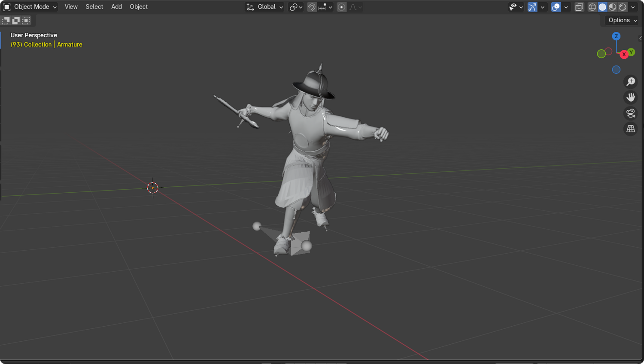
Task: Switch to rendered viewport shading
Action: tap(623, 7)
